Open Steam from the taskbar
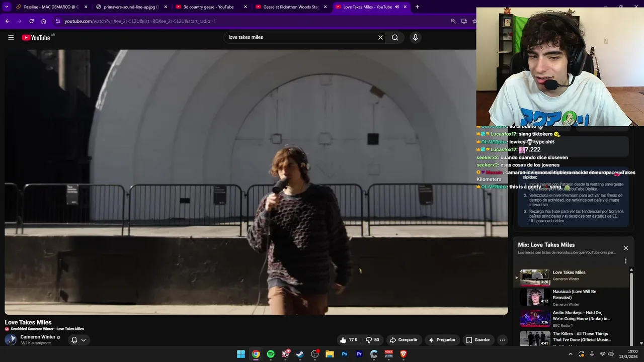 click(x=300, y=354)
